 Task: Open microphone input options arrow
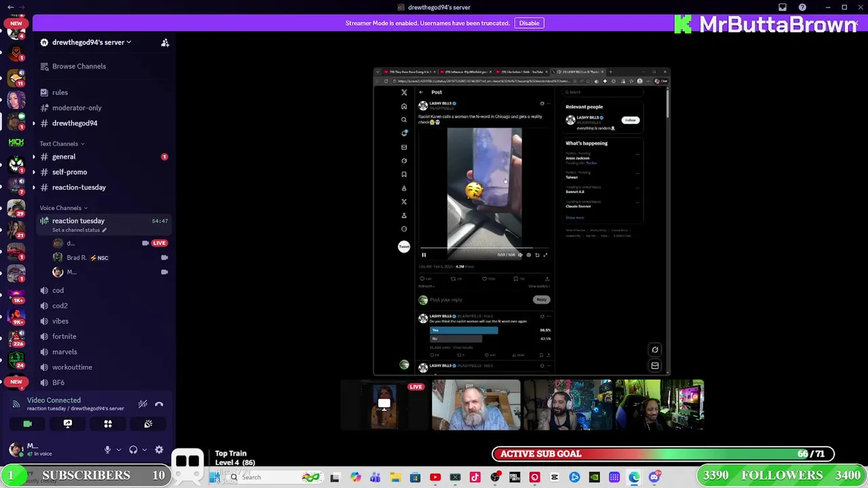pos(119,449)
